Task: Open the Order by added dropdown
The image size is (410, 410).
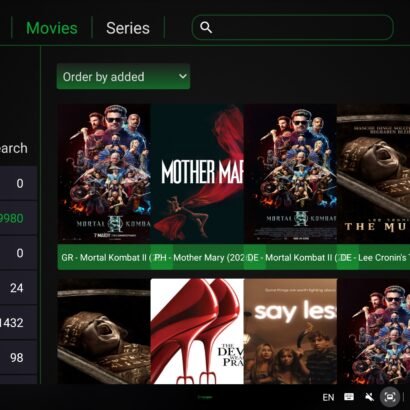Action: (x=123, y=77)
